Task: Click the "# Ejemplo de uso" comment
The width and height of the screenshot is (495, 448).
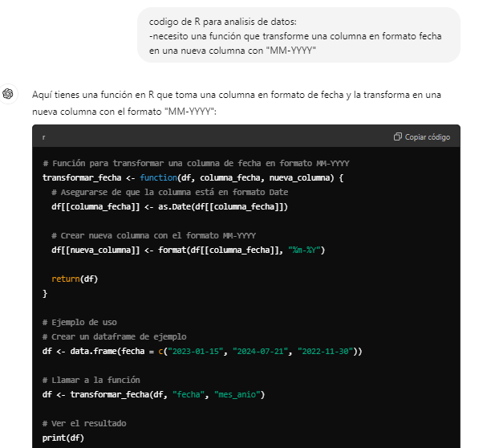Action: click(x=79, y=322)
